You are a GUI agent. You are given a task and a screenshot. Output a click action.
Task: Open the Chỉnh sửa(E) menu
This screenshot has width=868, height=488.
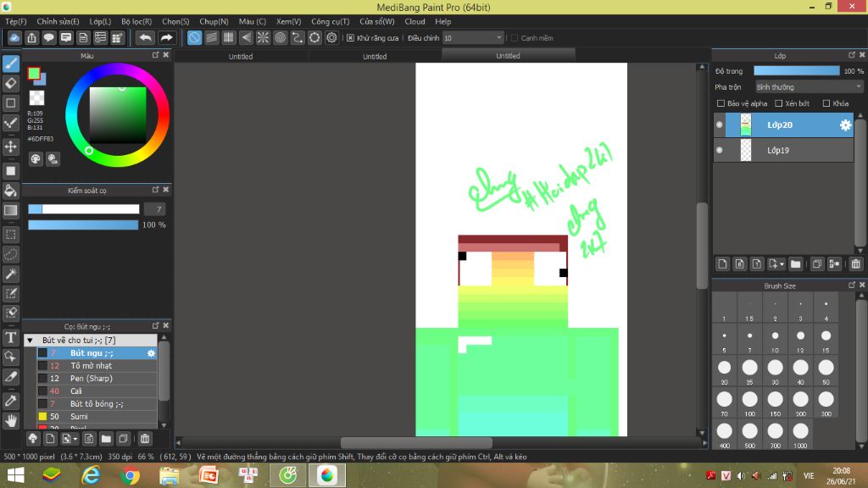coord(58,21)
